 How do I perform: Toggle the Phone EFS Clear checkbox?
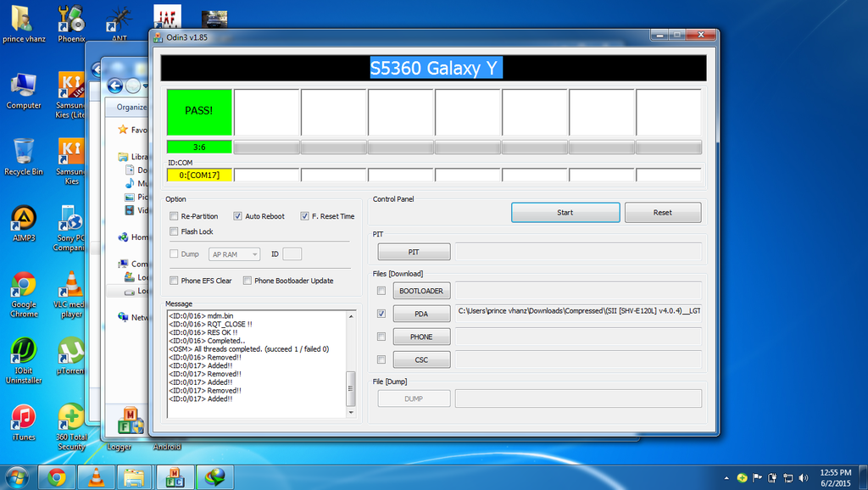[175, 281]
